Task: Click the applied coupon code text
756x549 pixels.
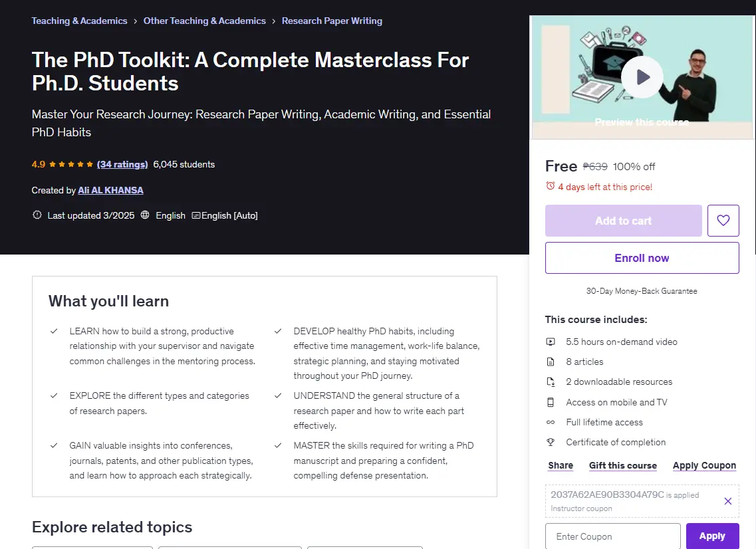Action: [608, 494]
